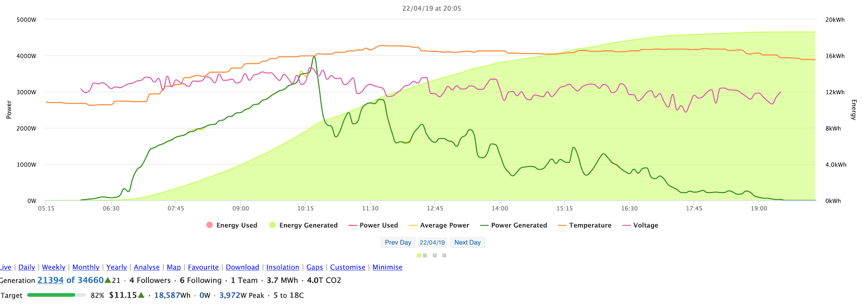Toggle the Energy Used legend entry

point(232,225)
